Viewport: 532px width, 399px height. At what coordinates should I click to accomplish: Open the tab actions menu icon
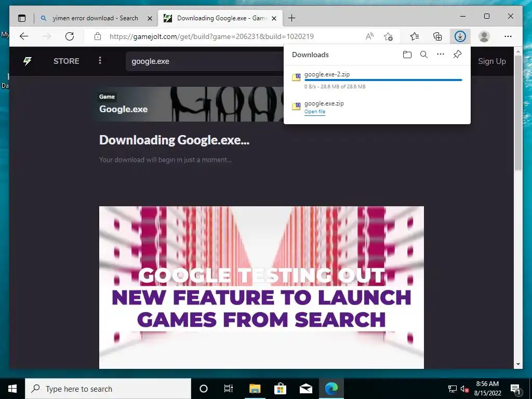tap(22, 18)
